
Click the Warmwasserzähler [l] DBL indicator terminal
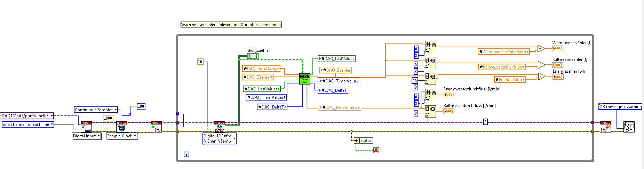click(558, 48)
